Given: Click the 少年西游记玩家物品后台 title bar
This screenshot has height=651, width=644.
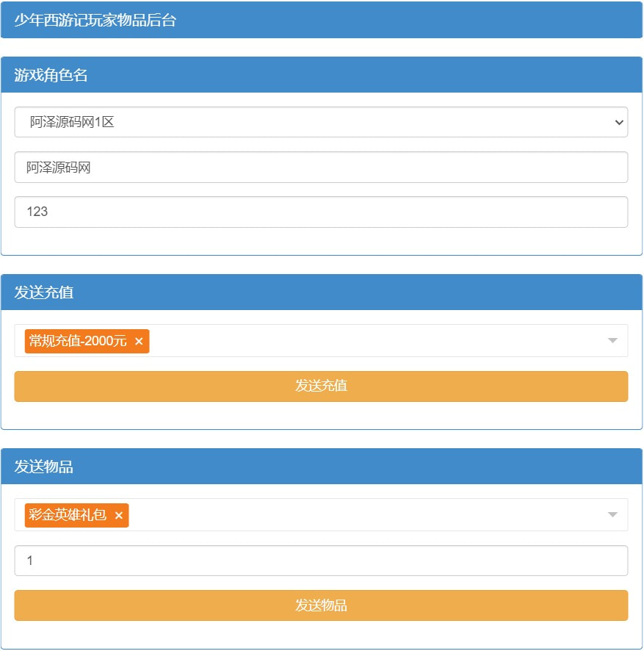Looking at the screenshot, I should [x=321, y=20].
